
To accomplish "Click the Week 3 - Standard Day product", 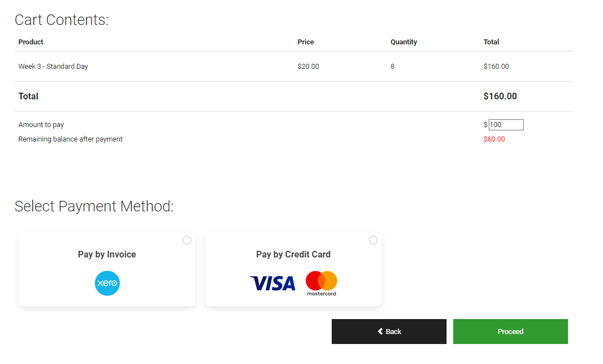I will 53,66.
